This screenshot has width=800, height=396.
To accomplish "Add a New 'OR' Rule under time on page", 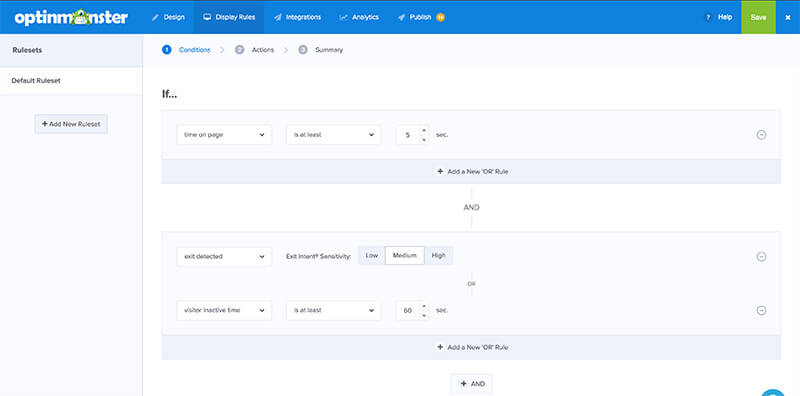I will pos(471,171).
